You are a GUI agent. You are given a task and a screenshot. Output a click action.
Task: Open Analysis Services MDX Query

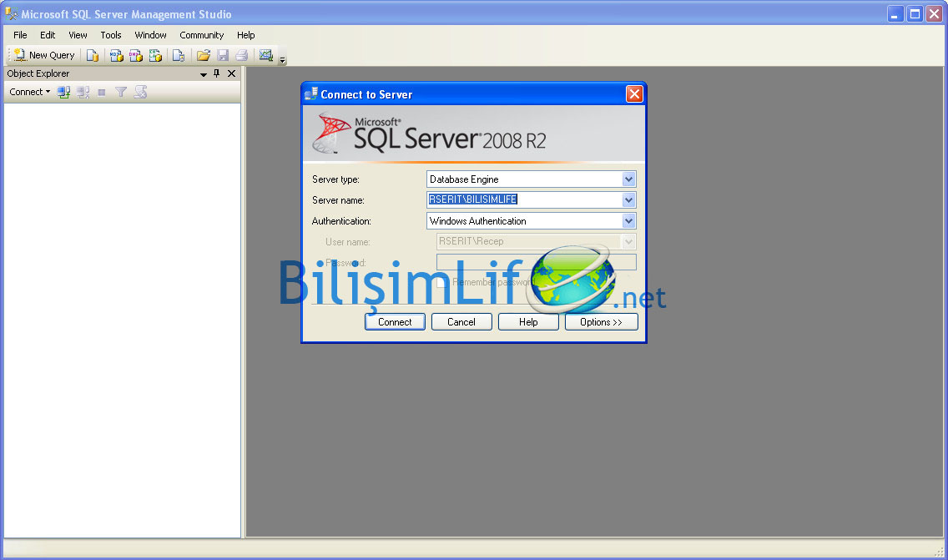(116, 56)
